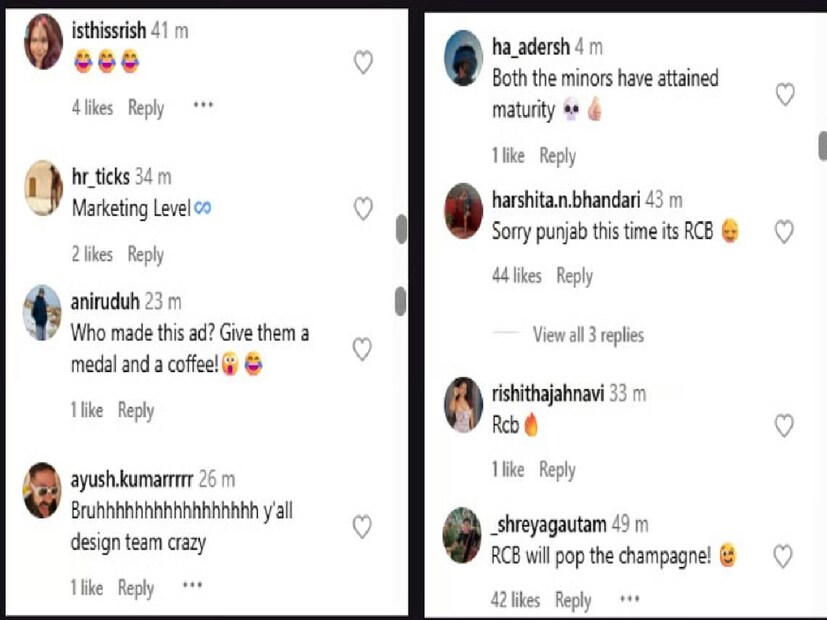
Task: Heart _shreyagautam's champagne comment
Action: [x=785, y=556]
